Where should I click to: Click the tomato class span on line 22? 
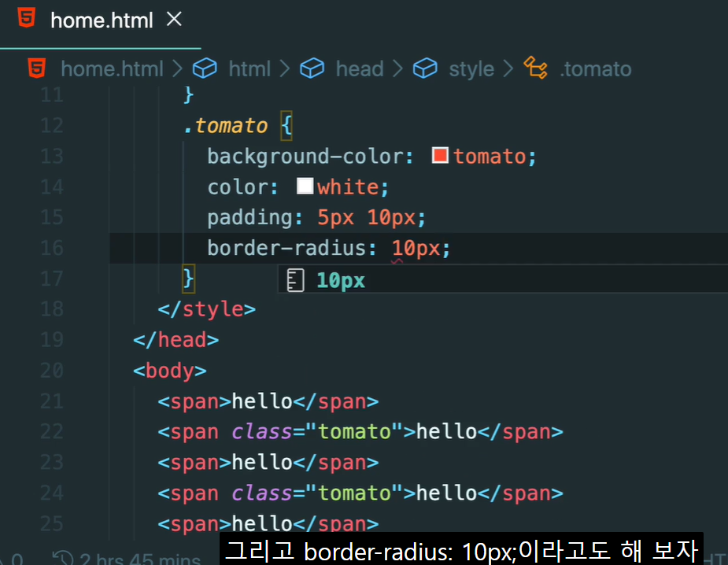[x=360, y=432]
